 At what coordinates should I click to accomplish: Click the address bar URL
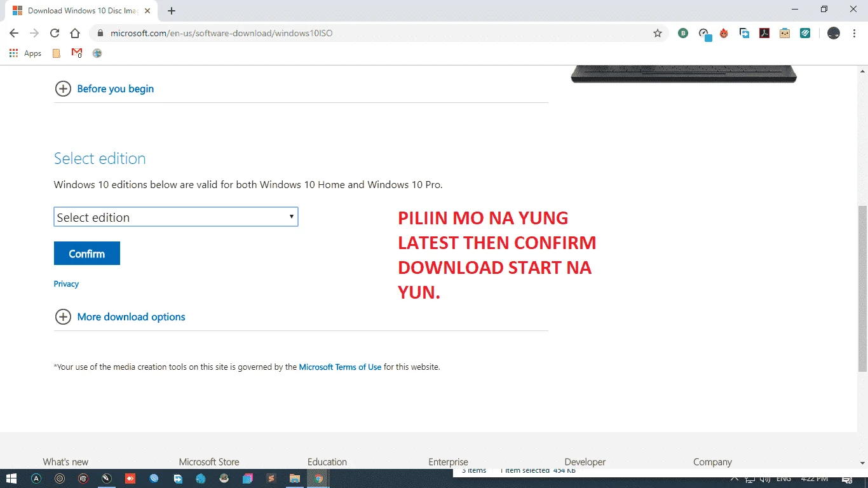pyautogui.click(x=222, y=33)
